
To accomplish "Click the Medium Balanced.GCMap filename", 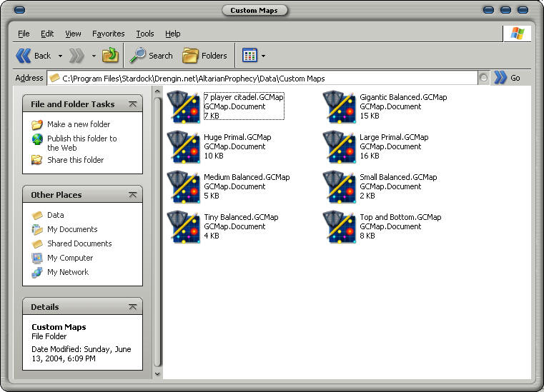I will [247, 177].
